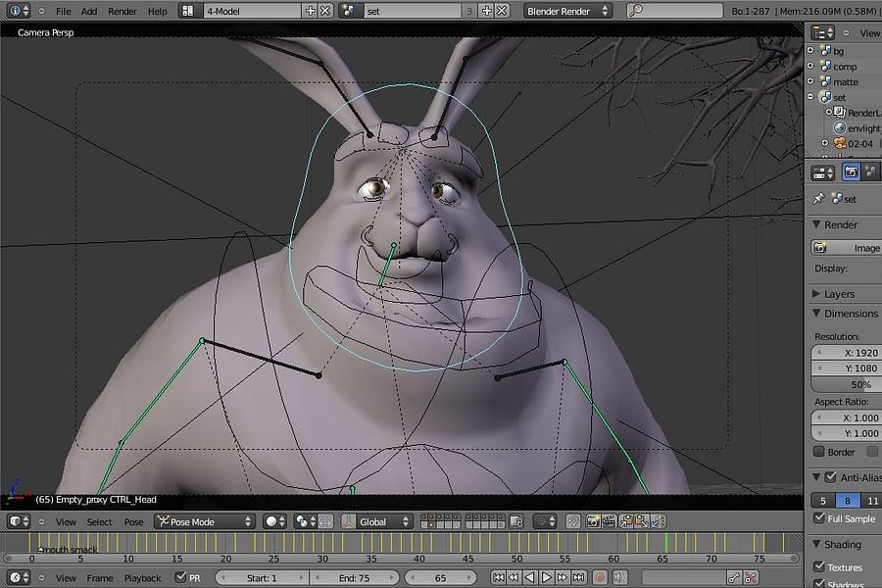Open Render properties via the camera icon
The image size is (882, 588).
852,172
